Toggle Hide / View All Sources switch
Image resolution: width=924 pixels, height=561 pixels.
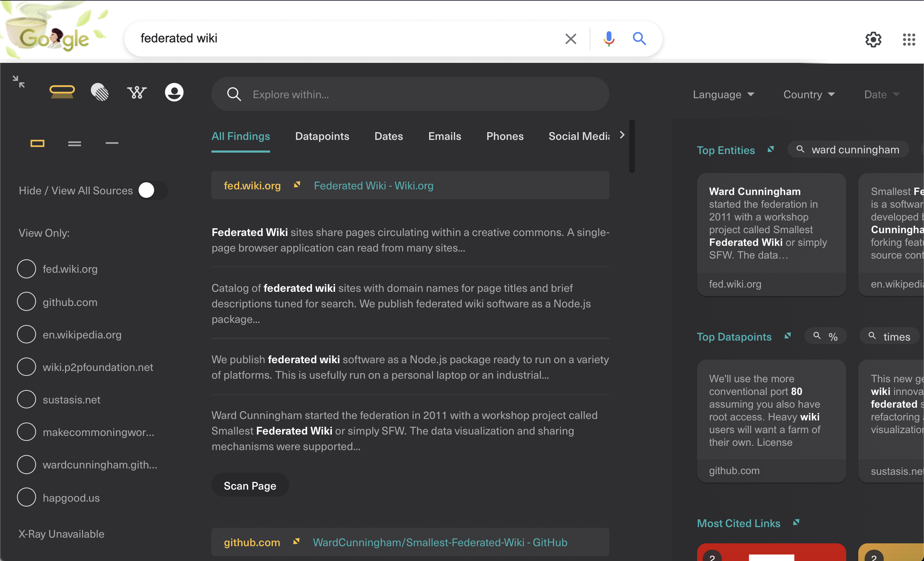click(152, 190)
